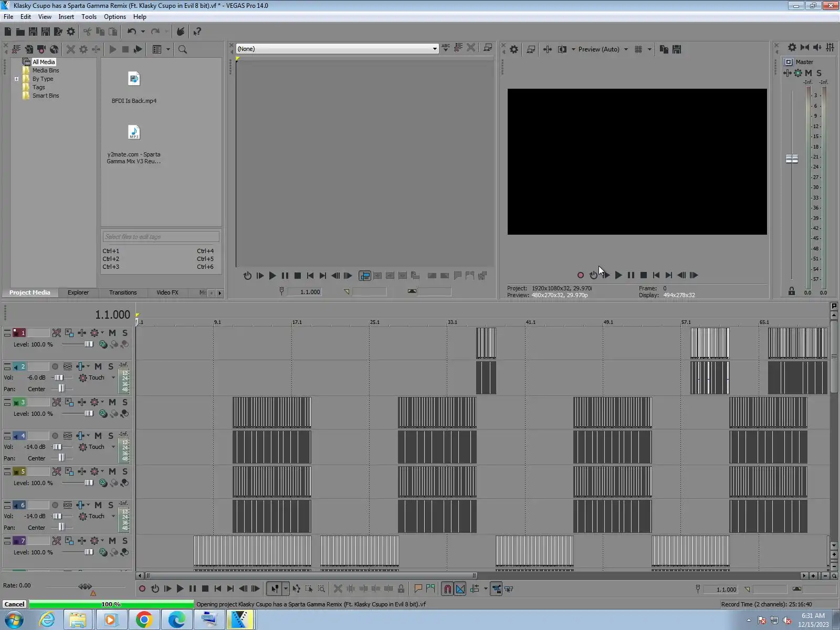Screen dimensions: 840x630
Task: Open the File menu
Action: click(x=8, y=17)
